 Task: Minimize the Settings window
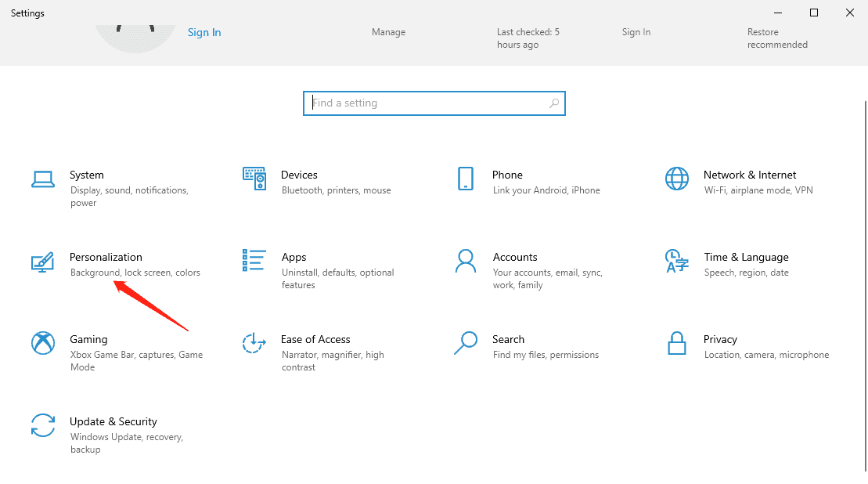(778, 13)
